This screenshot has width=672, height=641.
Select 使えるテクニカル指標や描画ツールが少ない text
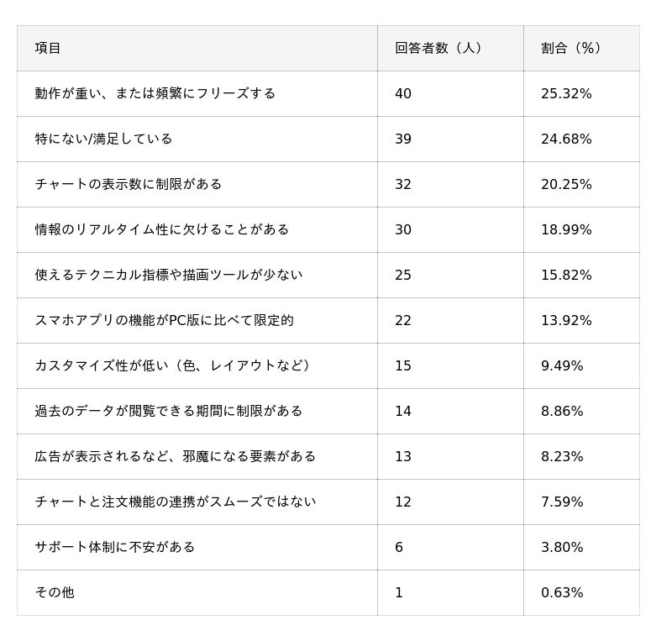(169, 275)
